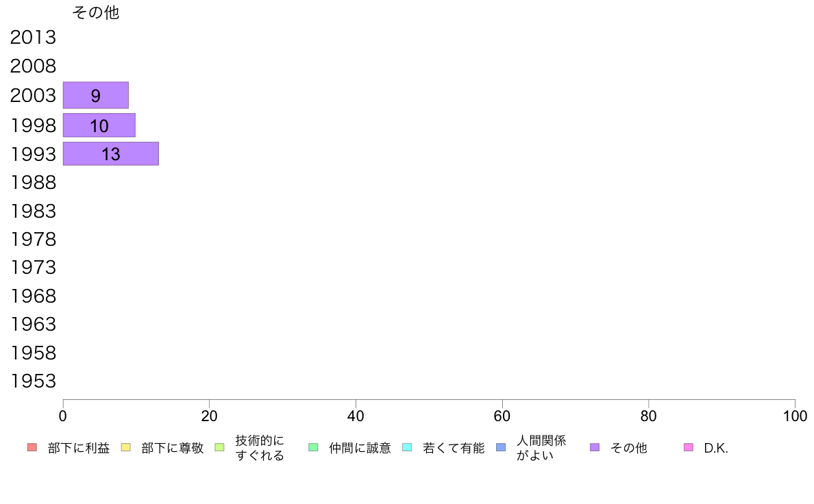The image size is (814, 504).
Task: Click the その他 chart title
Action: [x=95, y=12]
